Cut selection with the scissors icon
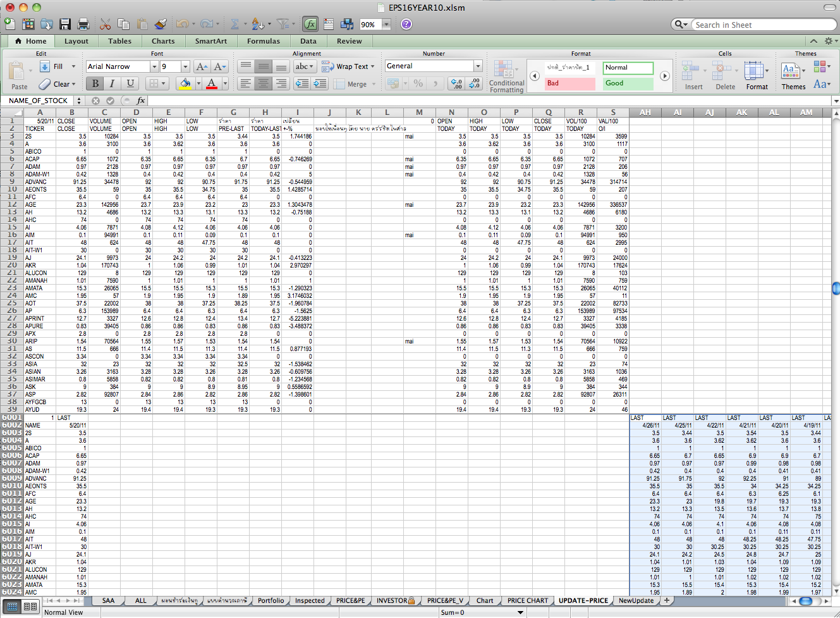The height and width of the screenshot is (618, 840). point(105,24)
